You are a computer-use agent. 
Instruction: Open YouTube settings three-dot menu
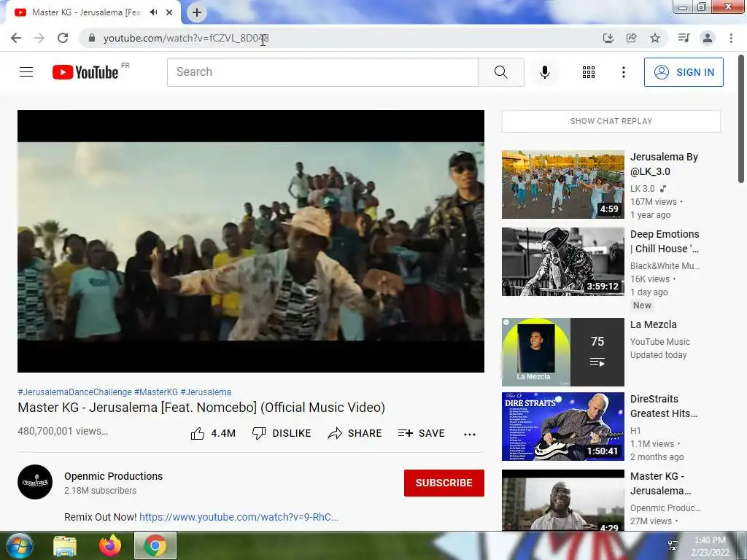click(623, 72)
